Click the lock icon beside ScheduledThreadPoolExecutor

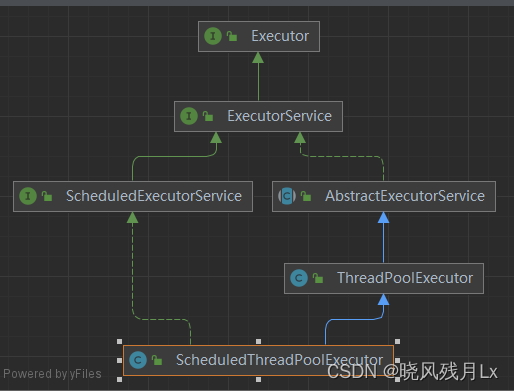point(157,360)
